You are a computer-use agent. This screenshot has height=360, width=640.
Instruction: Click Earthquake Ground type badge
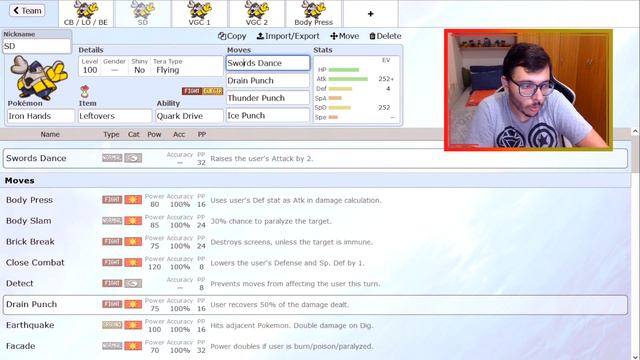coord(112,325)
